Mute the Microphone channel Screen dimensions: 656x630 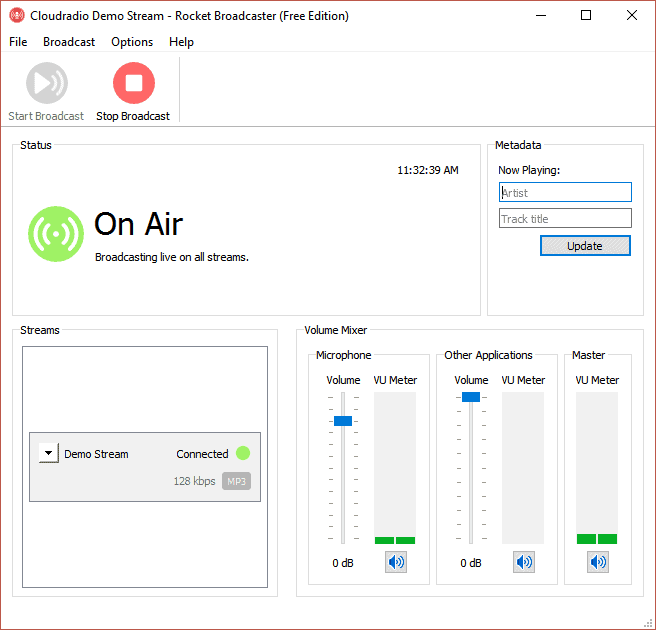(396, 562)
